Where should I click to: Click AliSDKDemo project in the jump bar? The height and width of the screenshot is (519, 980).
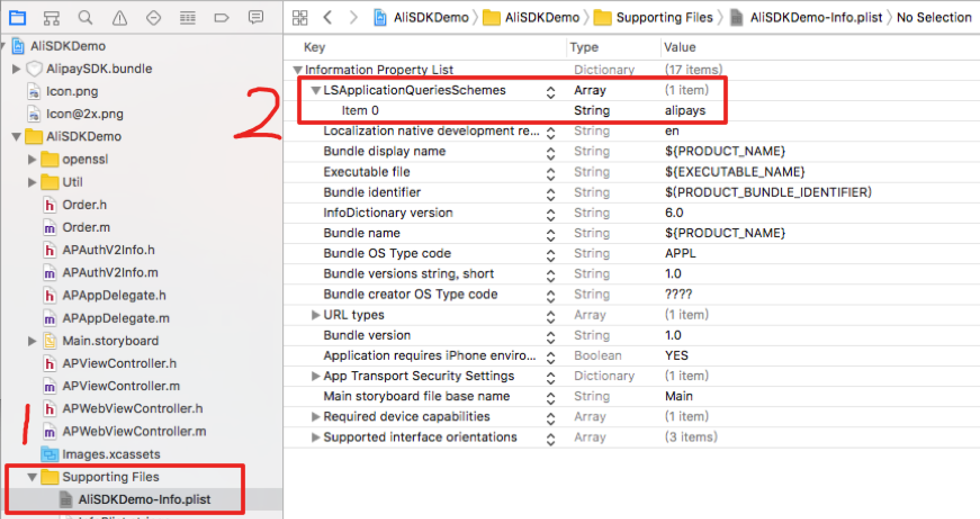coord(422,18)
